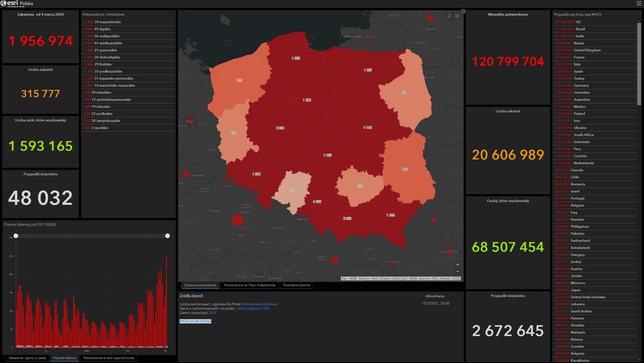Switch to Śmiertelne dzienne map tab

pos(296,285)
